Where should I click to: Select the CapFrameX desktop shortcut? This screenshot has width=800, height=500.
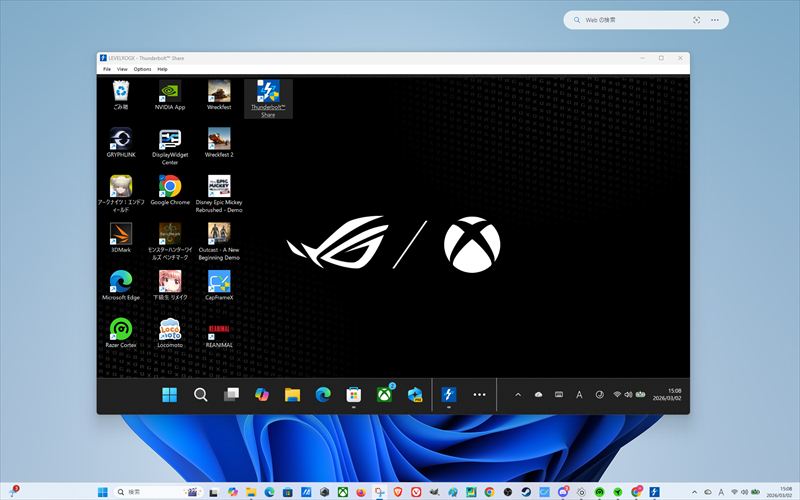click(x=219, y=283)
